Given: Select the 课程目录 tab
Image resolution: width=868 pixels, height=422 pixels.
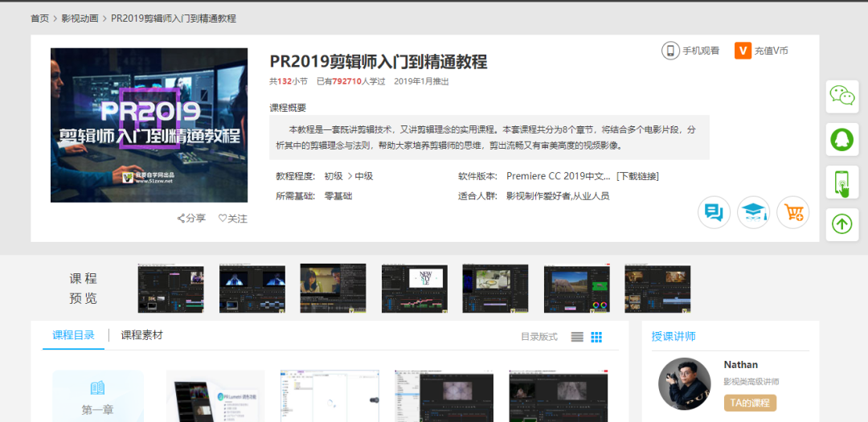Looking at the screenshot, I should (74, 335).
